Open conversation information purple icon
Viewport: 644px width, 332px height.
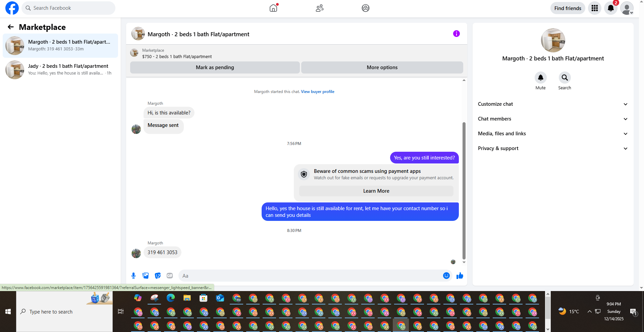(457, 34)
